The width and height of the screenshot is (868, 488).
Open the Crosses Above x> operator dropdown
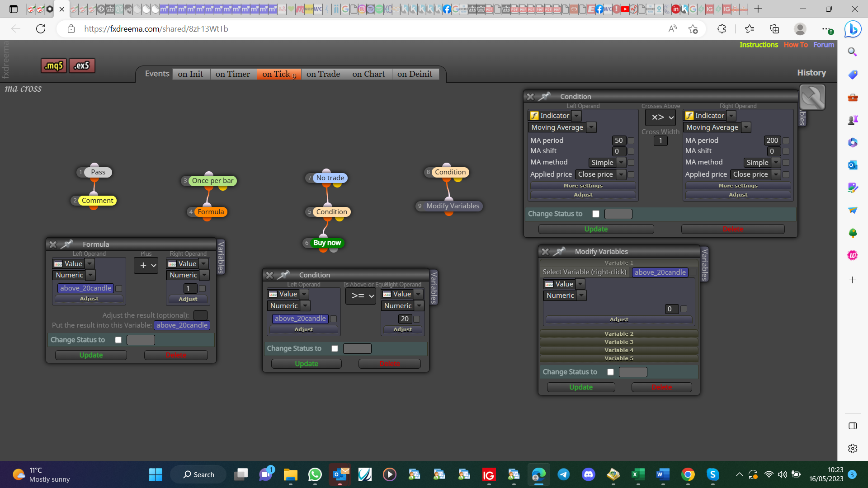click(x=660, y=118)
